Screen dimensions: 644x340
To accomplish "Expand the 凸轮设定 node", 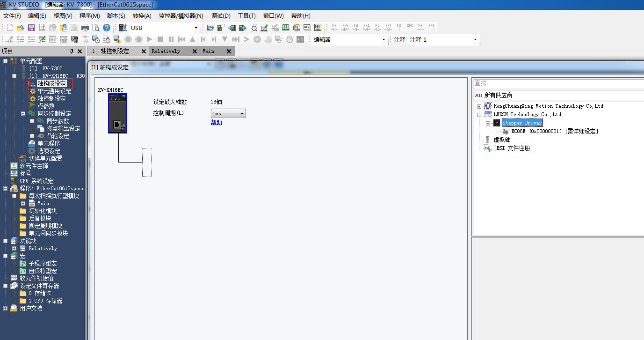I will (x=32, y=136).
